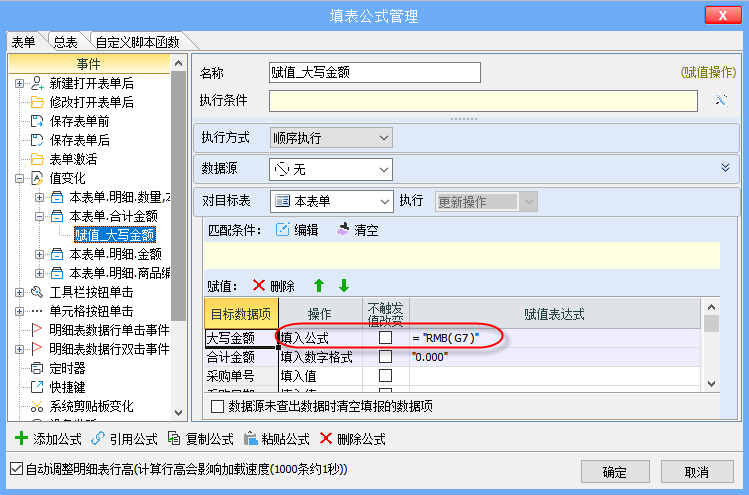Click the 值变化 event icon

[x=37, y=178]
